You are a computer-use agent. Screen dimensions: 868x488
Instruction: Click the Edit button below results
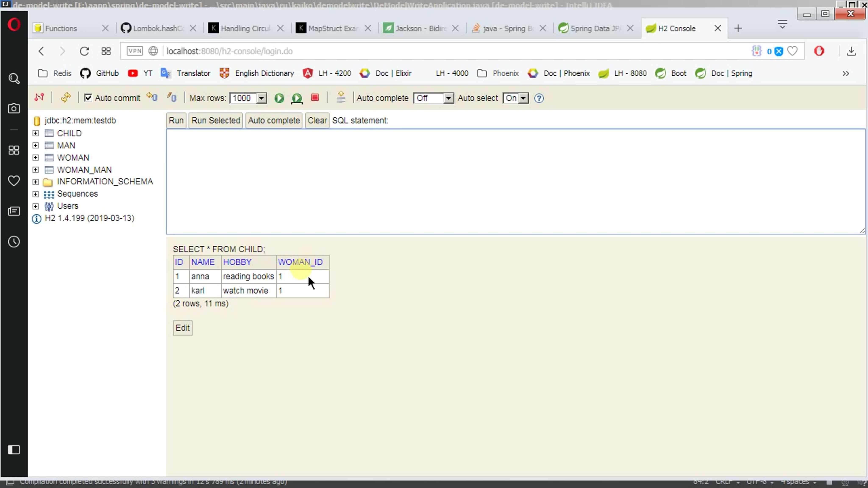183,328
